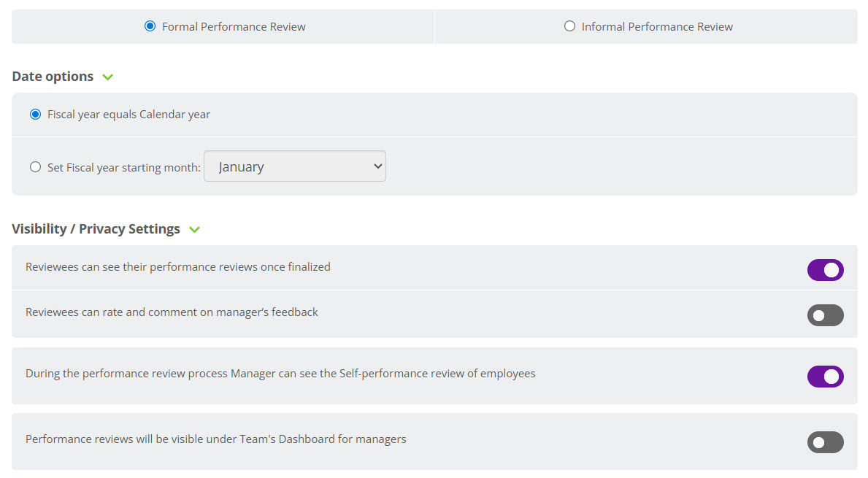The height and width of the screenshot is (478, 868).
Task: Collapse the Date options green chevron
Action: click(x=108, y=77)
